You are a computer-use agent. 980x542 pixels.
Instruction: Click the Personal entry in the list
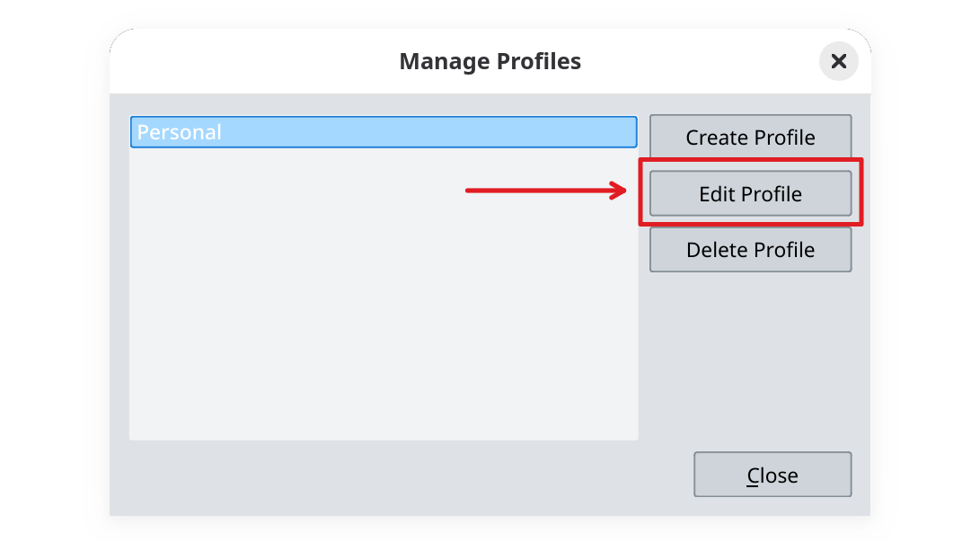(384, 131)
